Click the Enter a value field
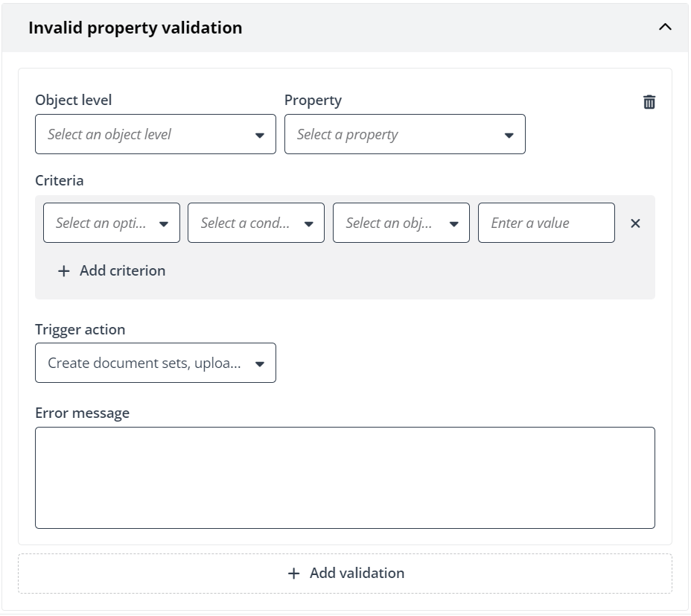Screen dimensions: 691x616 point(546,222)
